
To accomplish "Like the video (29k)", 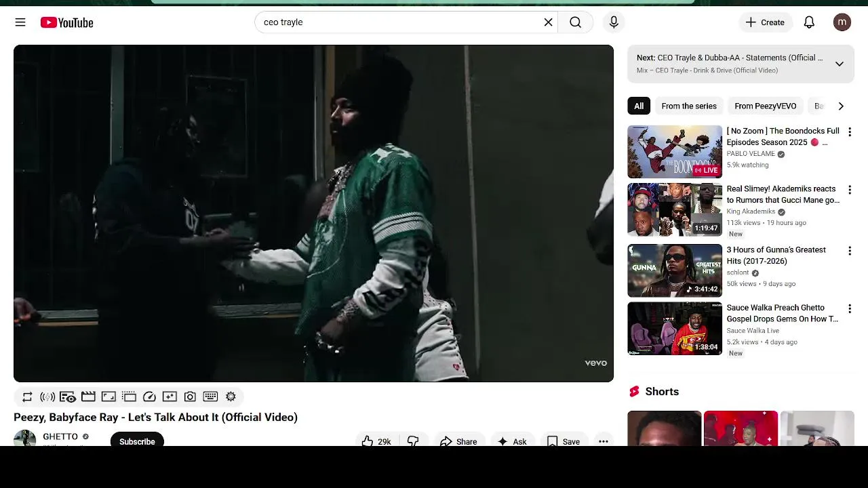I will [x=376, y=441].
